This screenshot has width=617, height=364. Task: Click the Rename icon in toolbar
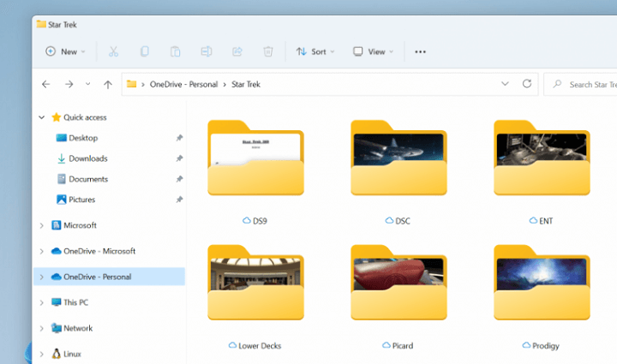pos(207,51)
